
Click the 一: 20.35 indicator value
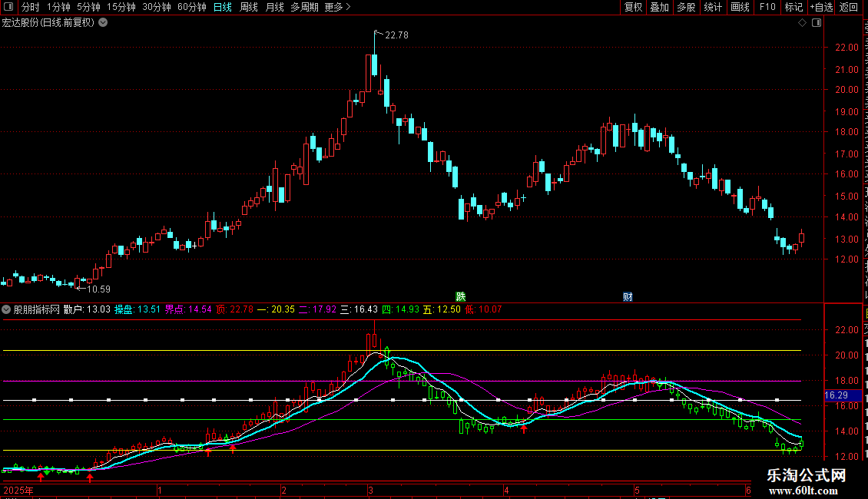(277, 310)
